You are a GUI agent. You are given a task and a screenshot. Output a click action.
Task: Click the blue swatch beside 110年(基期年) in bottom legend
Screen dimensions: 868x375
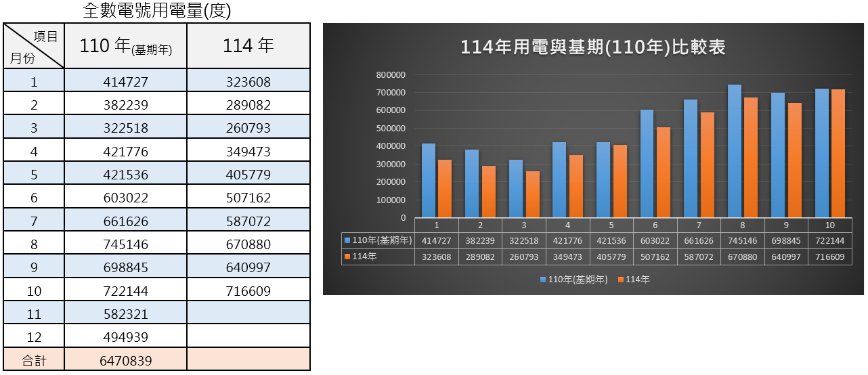pyautogui.click(x=543, y=280)
